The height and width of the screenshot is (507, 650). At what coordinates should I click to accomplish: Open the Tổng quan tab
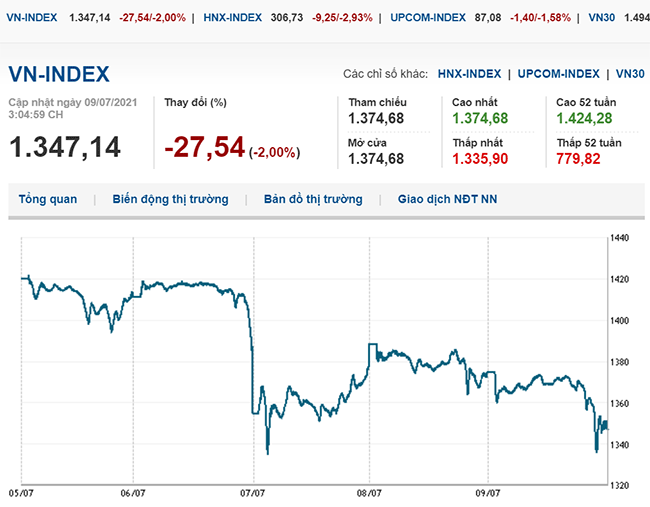tap(48, 199)
